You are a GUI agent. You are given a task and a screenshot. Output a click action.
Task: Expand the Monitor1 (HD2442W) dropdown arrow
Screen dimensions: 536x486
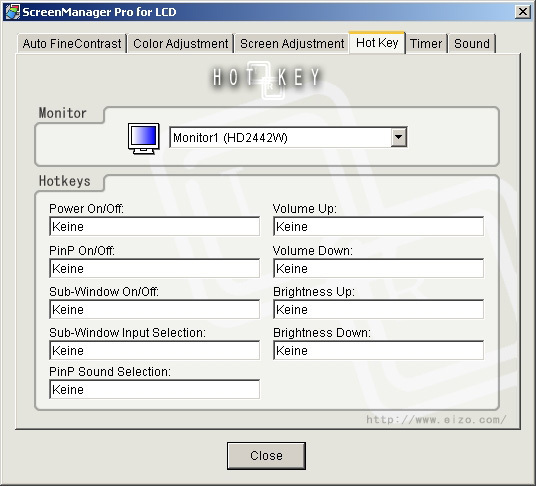point(399,137)
